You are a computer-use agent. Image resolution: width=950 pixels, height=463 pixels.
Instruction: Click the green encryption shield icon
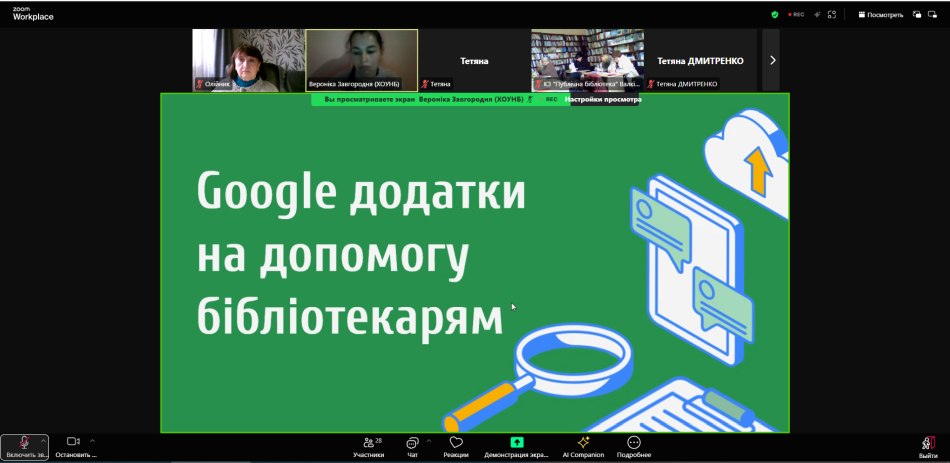pyautogui.click(x=775, y=15)
